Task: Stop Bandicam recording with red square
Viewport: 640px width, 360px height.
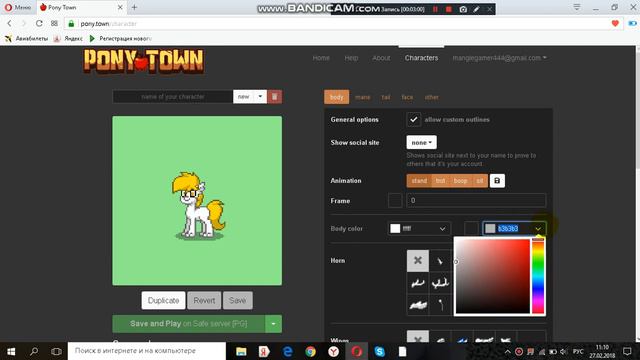Action: pyautogui.click(x=449, y=9)
